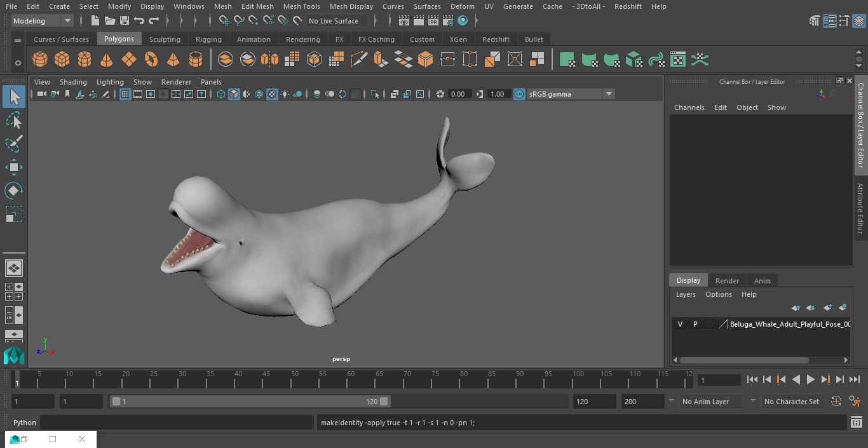This screenshot has height=448, width=868.
Task: Create a polygon cylinder from the shelf
Action: click(85, 60)
